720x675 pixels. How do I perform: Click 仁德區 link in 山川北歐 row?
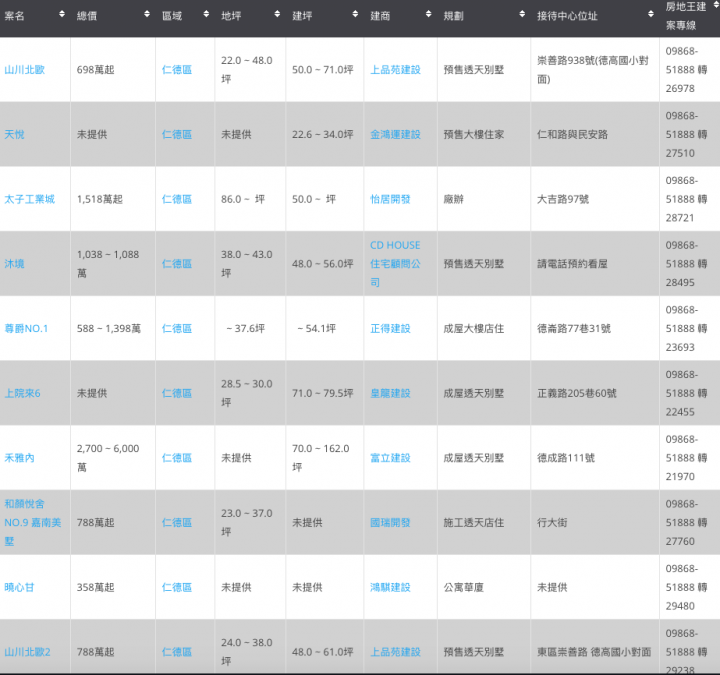177,70
